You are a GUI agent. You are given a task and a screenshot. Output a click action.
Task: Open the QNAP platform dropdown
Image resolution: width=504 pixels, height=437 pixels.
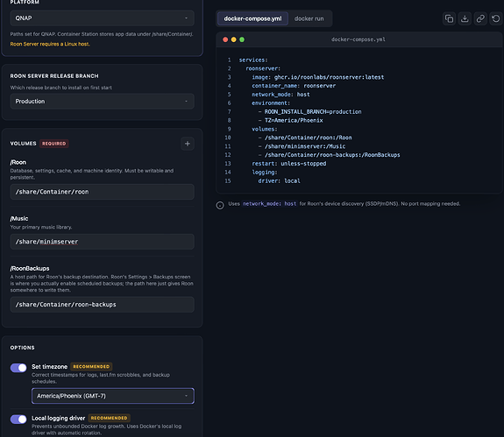[x=103, y=18]
